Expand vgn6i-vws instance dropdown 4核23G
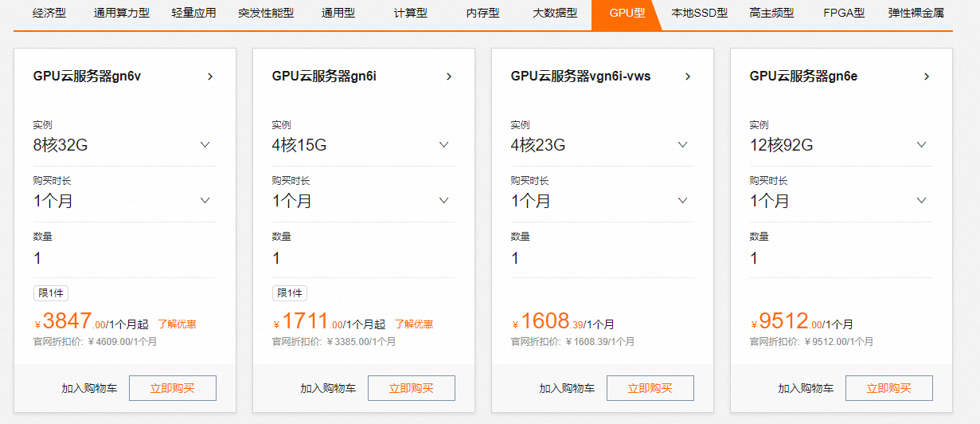The image size is (980, 424). (603, 145)
